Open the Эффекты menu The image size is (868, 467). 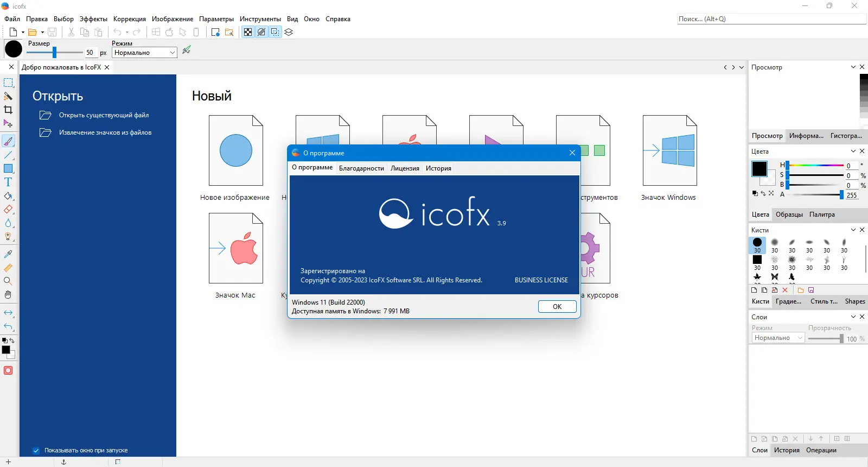(x=93, y=19)
